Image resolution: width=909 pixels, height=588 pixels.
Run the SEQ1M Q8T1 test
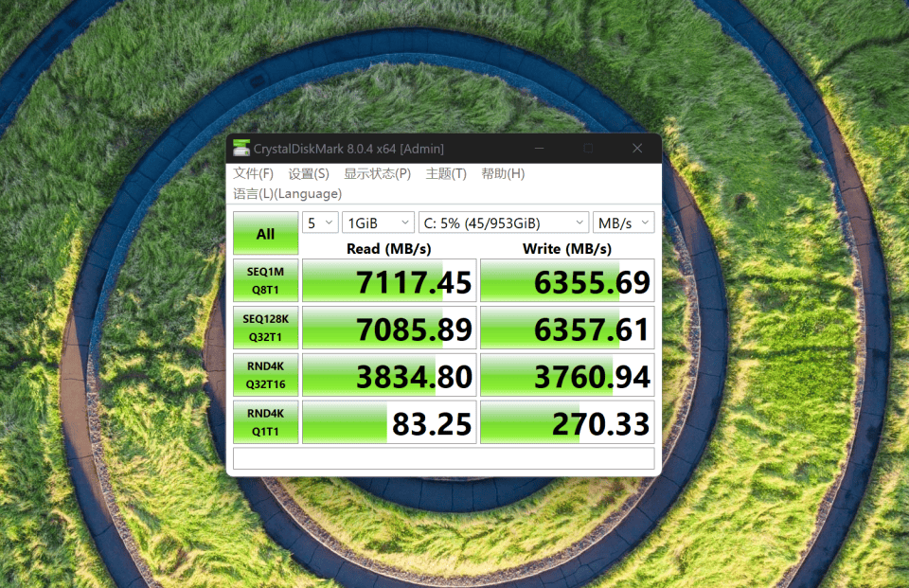coord(265,280)
